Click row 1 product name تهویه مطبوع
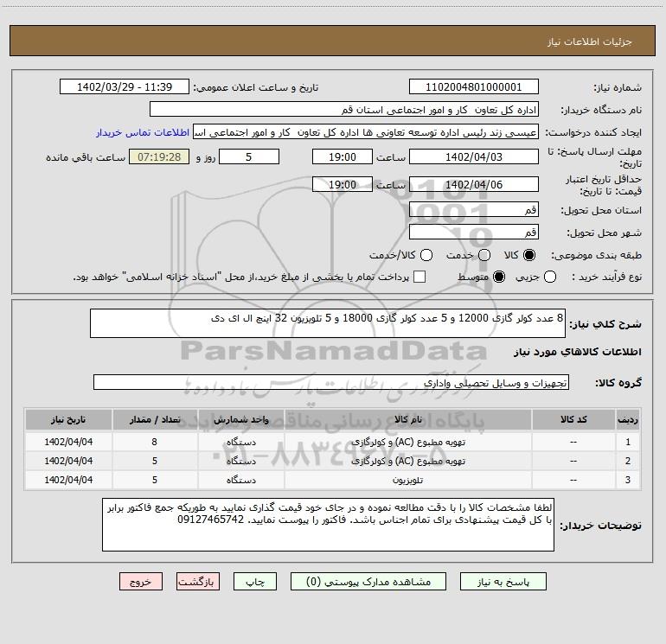The image size is (666, 644). [x=407, y=442]
